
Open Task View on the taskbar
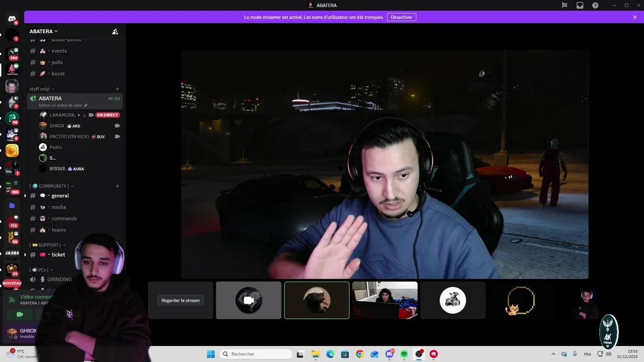[300, 354]
